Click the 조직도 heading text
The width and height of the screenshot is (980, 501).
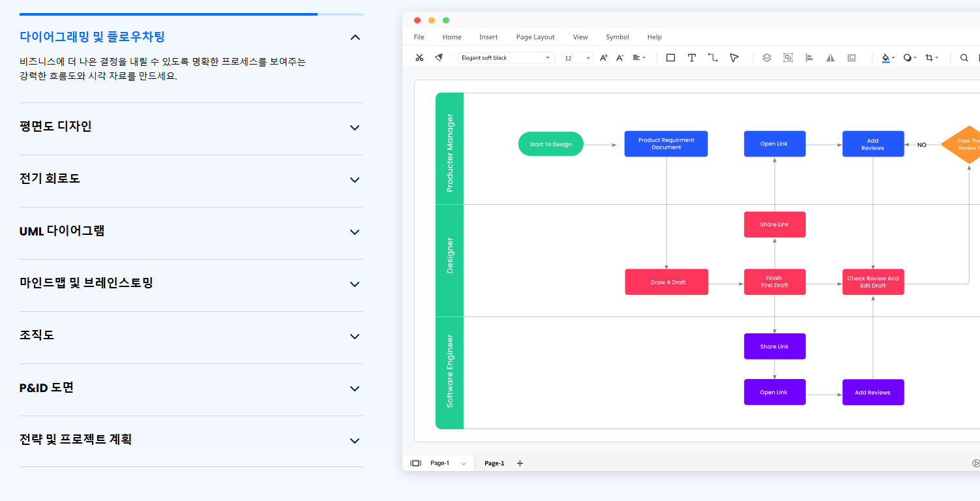coord(37,335)
